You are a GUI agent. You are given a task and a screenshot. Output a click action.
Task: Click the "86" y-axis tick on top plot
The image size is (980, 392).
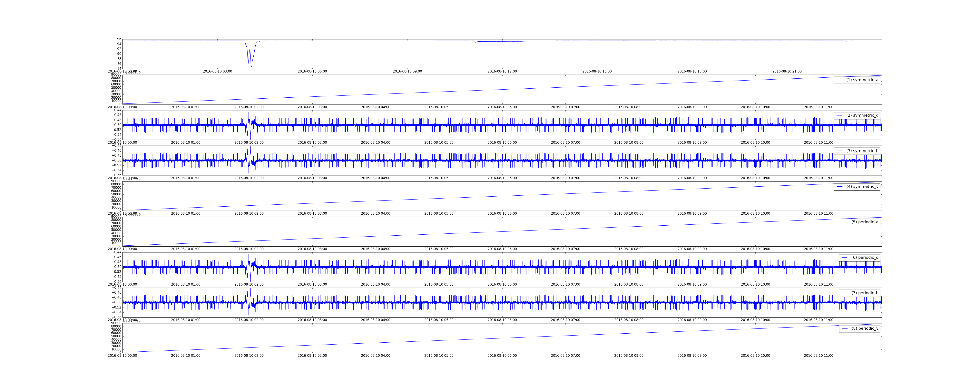point(119,64)
